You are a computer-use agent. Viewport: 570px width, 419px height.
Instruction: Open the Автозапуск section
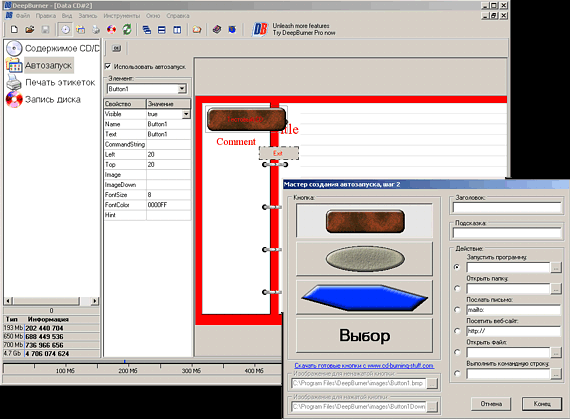(x=40, y=65)
